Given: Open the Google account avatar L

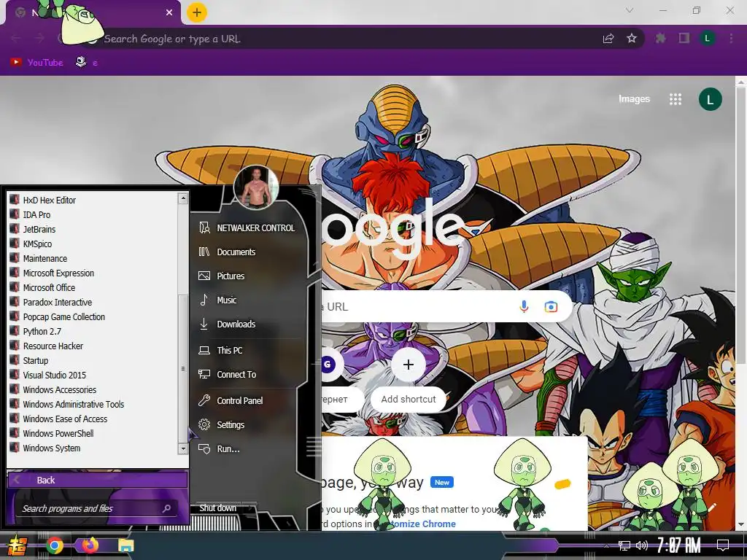Looking at the screenshot, I should click(710, 99).
